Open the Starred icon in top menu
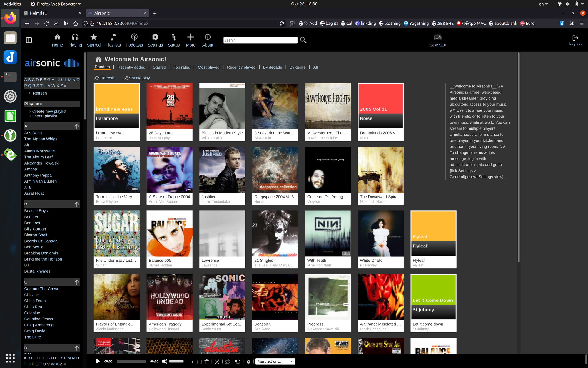588x368 pixels. click(x=93, y=37)
